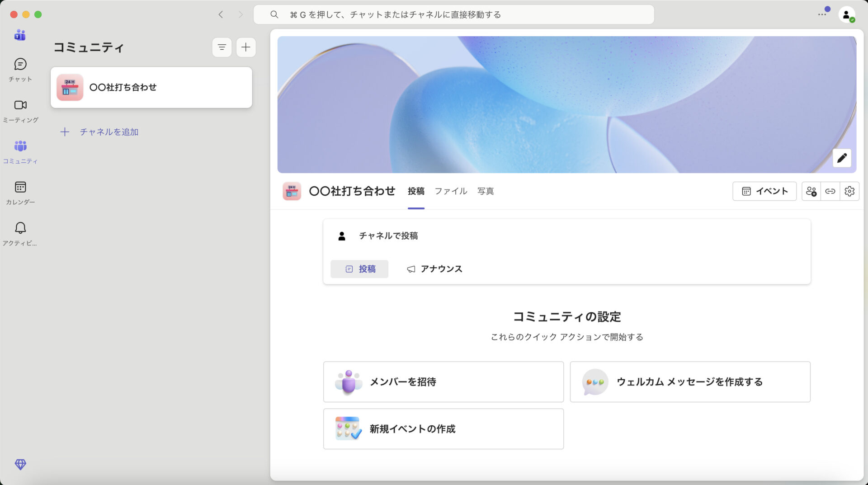Click the チャネルを追加 link
The height and width of the screenshot is (485, 868).
point(108,132)
